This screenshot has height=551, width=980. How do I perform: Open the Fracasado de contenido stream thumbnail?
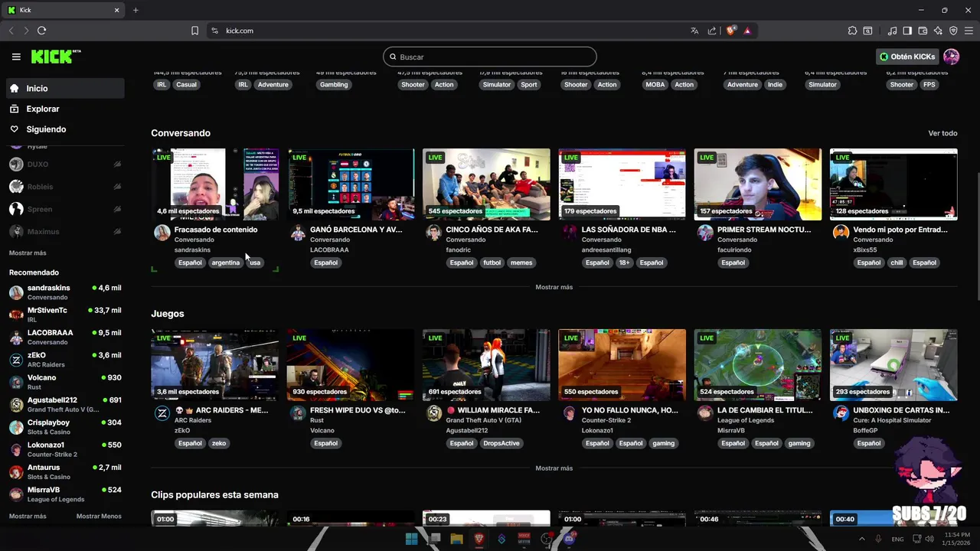click(x=215, y=184)
